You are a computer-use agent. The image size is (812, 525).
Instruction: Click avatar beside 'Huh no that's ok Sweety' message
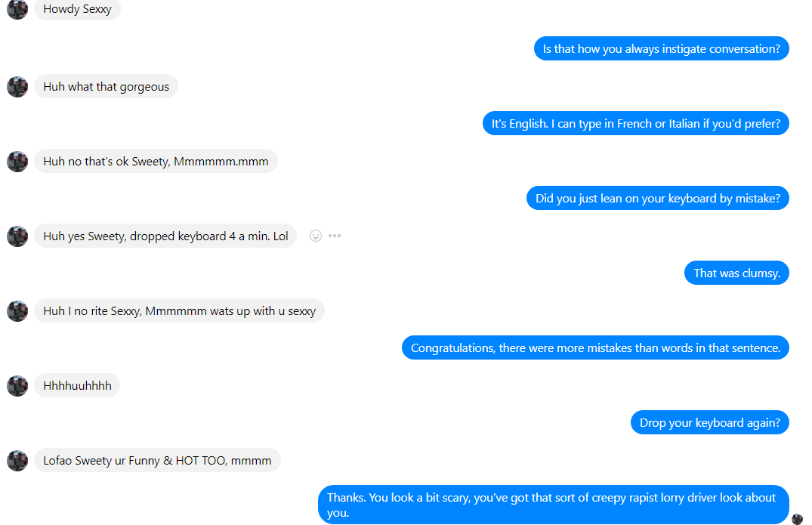(17, 162)
